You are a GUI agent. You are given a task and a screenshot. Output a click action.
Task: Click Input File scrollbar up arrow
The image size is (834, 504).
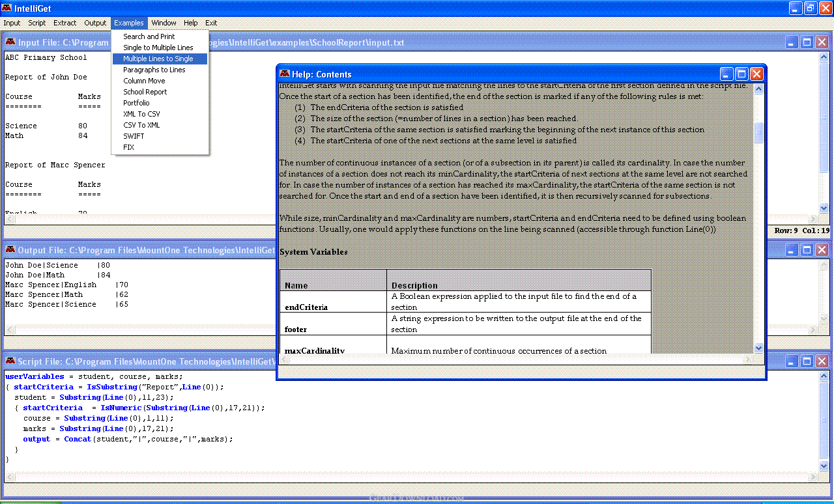point(824,56)
